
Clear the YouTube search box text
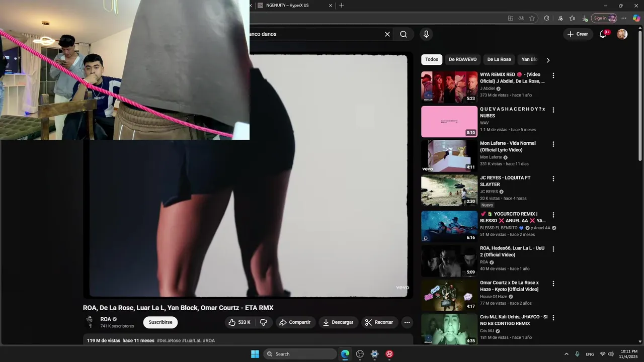(x=387, y=34)
